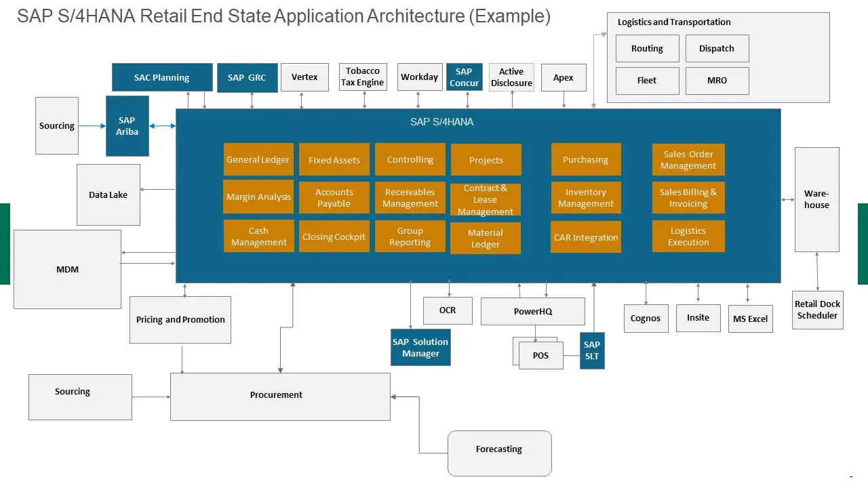Click the Accounts Payable module

click(334, 198)
